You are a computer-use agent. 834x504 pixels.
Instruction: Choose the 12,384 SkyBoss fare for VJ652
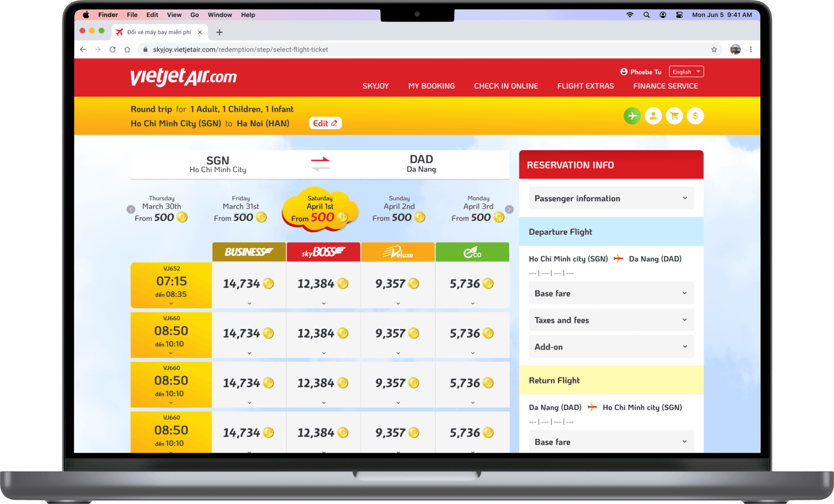(323, 284)
